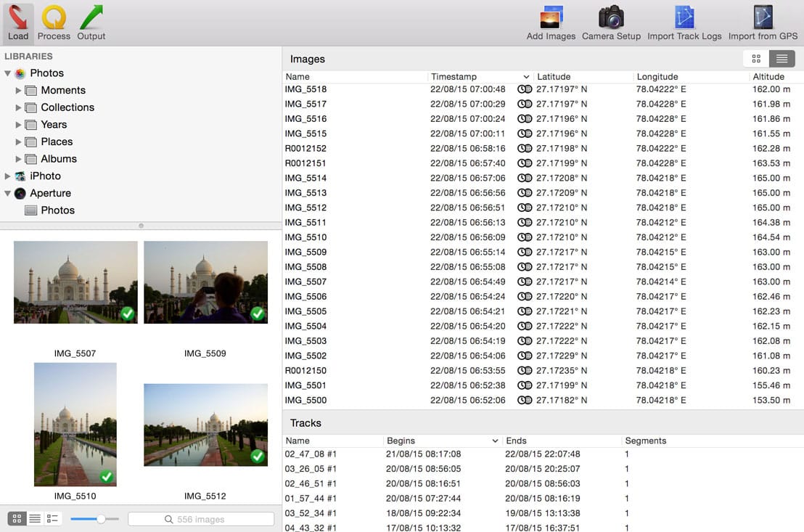
Task: Select the Albums folder in sidebar
Action: click(x=58, y=159)
